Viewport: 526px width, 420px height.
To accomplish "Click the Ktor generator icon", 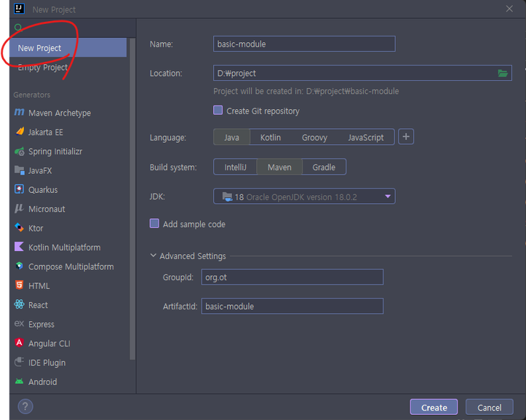I will coord(19,228).
